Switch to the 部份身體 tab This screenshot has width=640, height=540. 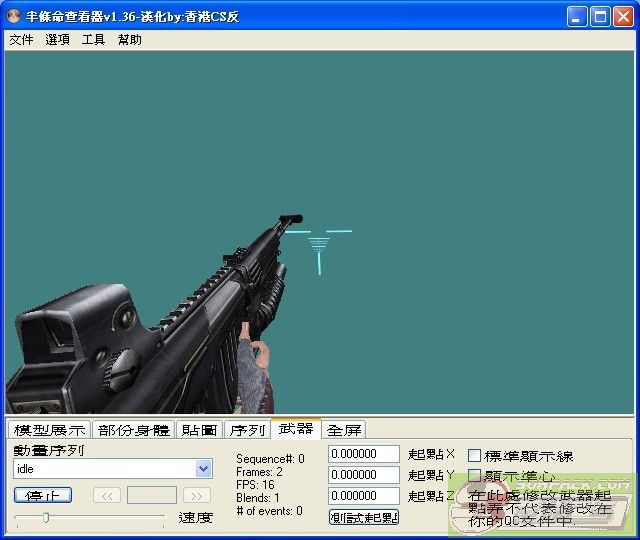(x=133, y=430)
